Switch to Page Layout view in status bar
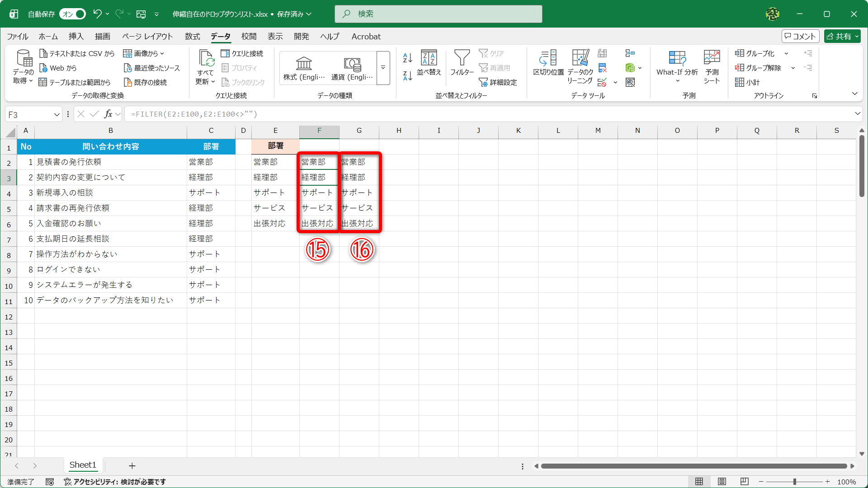Image resolution: width=868 pixels, height=488 pixels. (x=722, y=482)
